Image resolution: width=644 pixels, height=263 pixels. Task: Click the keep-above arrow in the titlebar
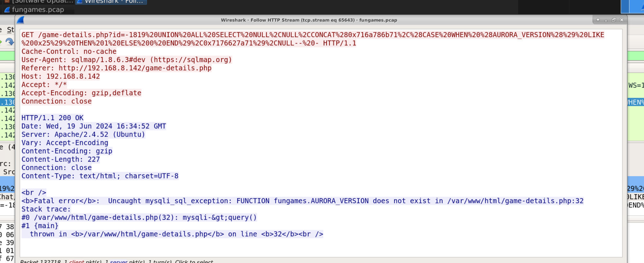[598, 20]
